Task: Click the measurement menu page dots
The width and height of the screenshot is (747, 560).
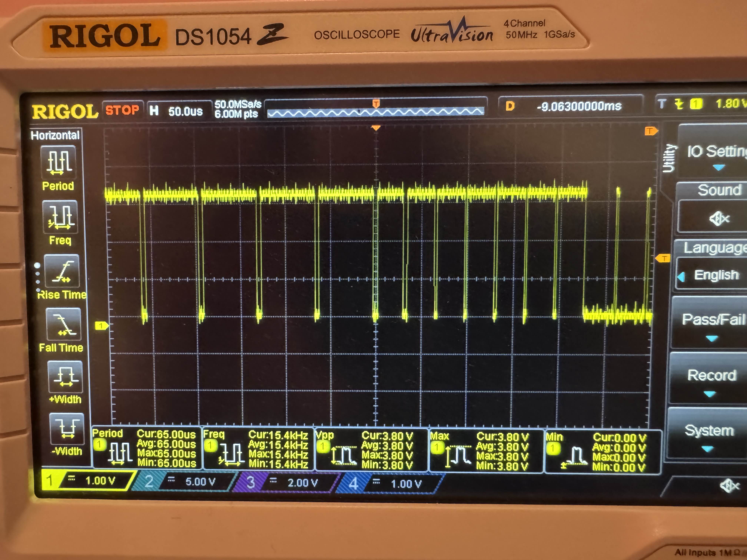Action: (37, 277)
